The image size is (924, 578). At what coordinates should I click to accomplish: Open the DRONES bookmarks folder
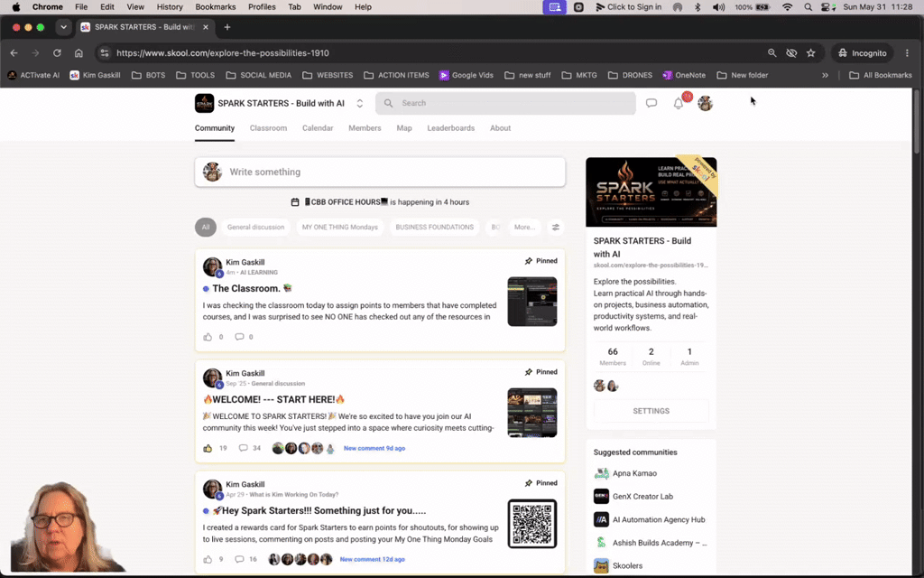click(x=630, y=76)
